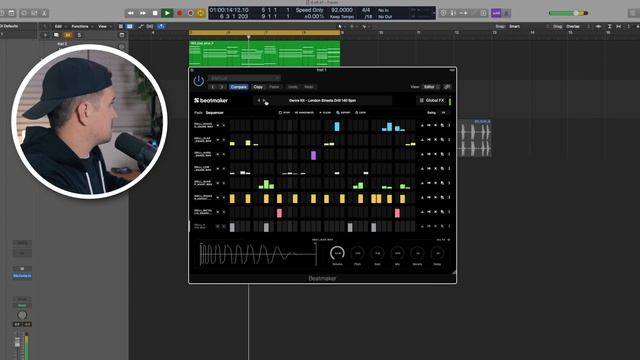Click the red Record button
The image size is (640, 360).
click(179, 13)
